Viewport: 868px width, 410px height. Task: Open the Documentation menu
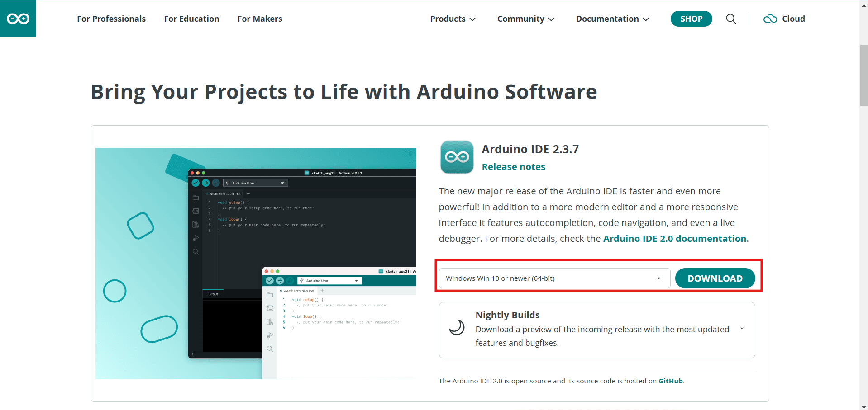click(x=612, y=19)
